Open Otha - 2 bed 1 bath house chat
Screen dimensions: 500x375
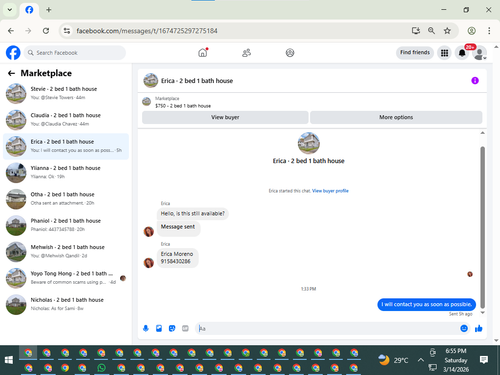66,199
